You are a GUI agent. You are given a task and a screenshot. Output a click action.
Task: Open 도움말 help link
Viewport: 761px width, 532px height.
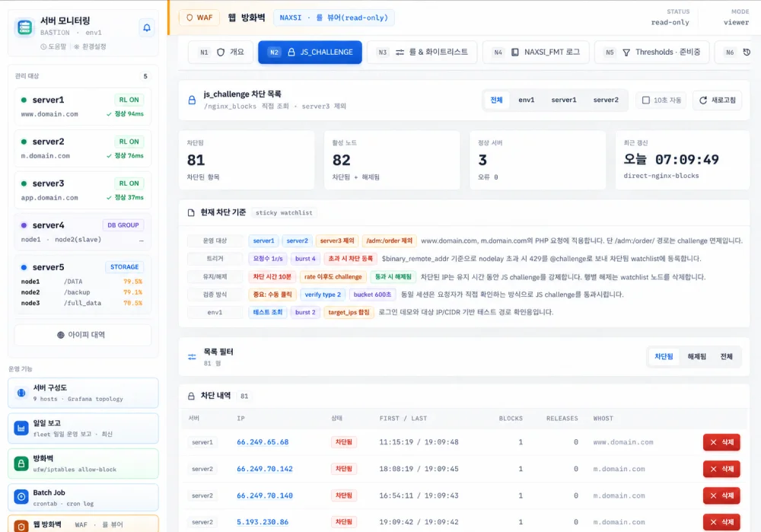(x=53, y=46)
